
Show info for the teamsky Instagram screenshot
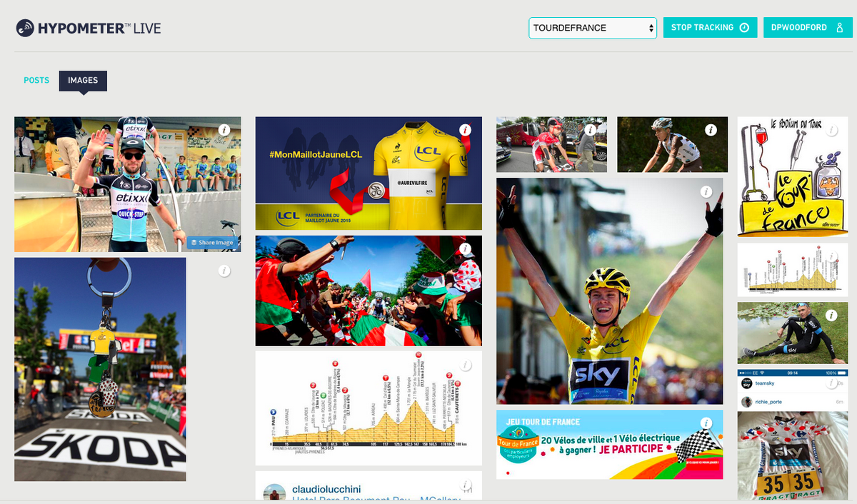[x=831, y=383]
